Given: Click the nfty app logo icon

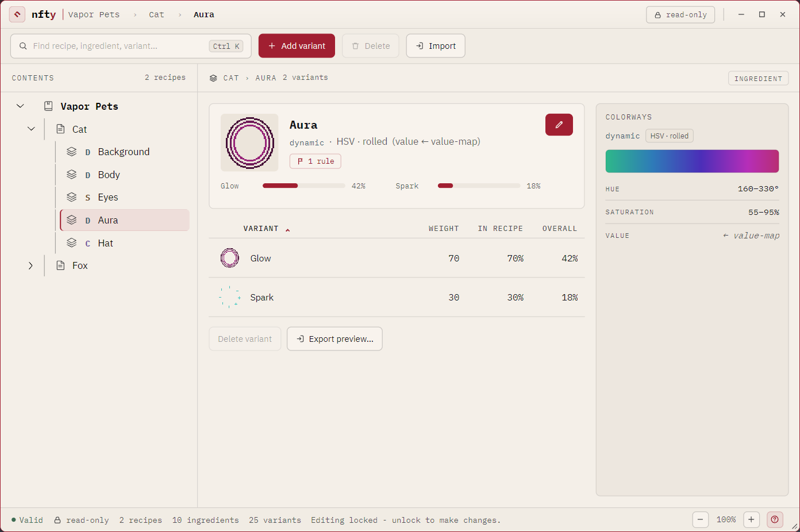Looking at the screenshot, I should (x=17, y=14).
